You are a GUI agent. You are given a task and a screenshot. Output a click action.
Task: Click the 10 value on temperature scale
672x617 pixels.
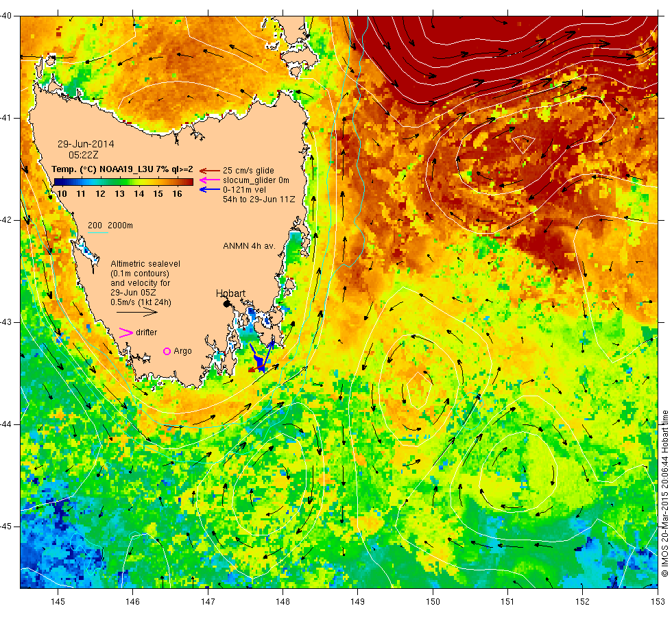[x=62, y=193]
